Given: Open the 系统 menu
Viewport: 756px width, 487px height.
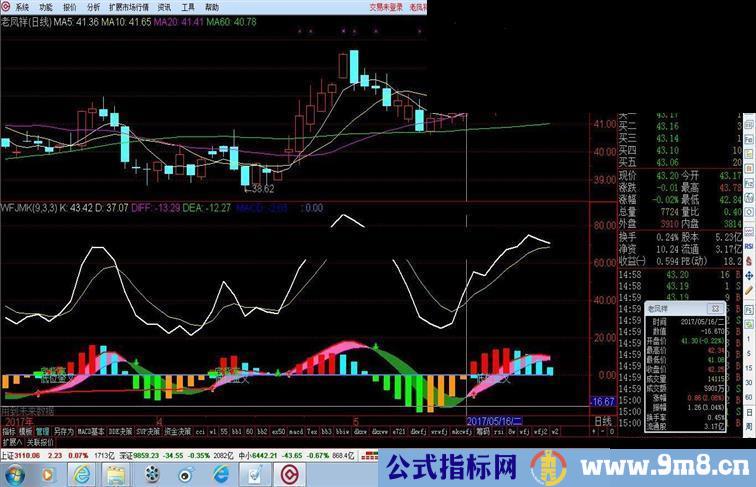Looking at the screenshot, I should [22, 6].
